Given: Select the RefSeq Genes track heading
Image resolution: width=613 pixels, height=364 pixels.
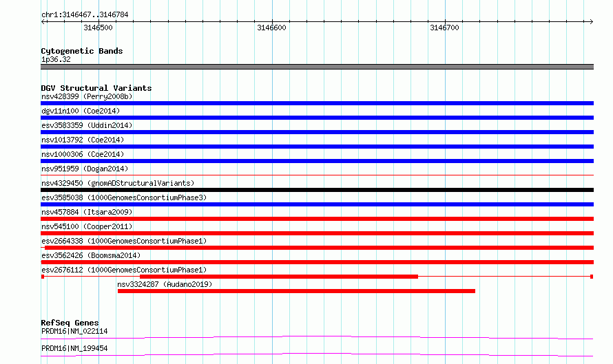Looking at the screenshot, I should (70, 323).
